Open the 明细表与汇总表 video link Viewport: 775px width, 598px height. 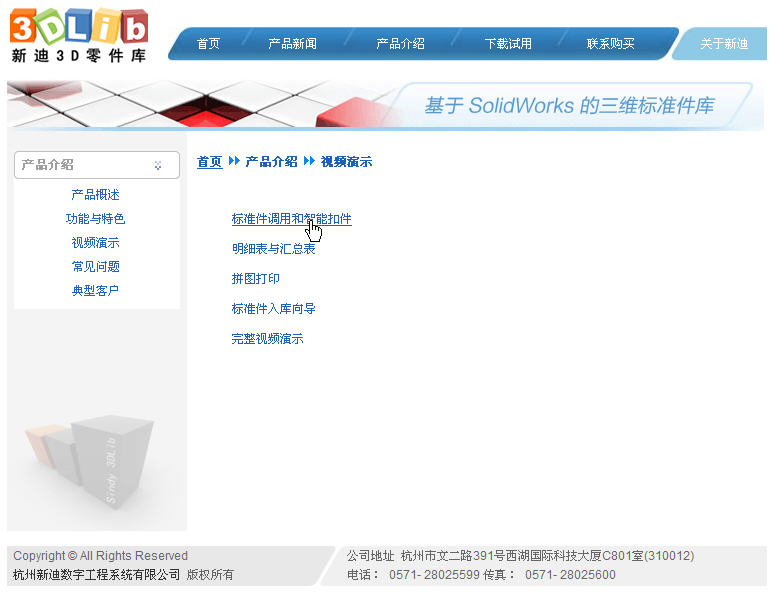273,249
